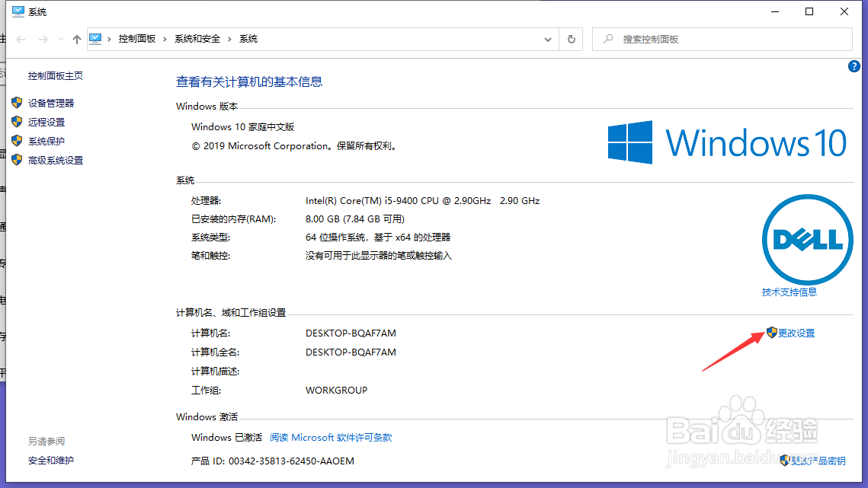Viewport: 868px width, 488px height.
Task: Click the 8.00 GB RAM value
Action: [355, 219]
